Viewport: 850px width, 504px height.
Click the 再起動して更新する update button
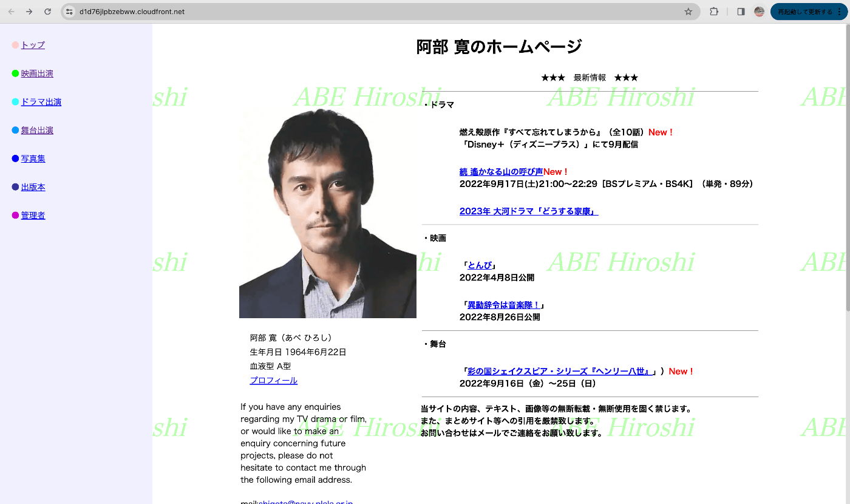pos(805,12)
